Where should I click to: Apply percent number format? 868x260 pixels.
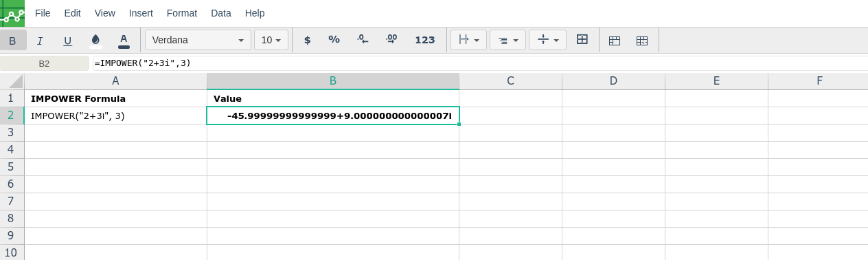(334, 40)
